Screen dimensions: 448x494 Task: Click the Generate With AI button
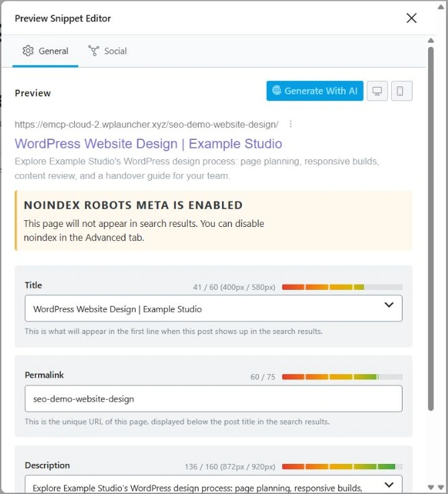pos(315,91)
